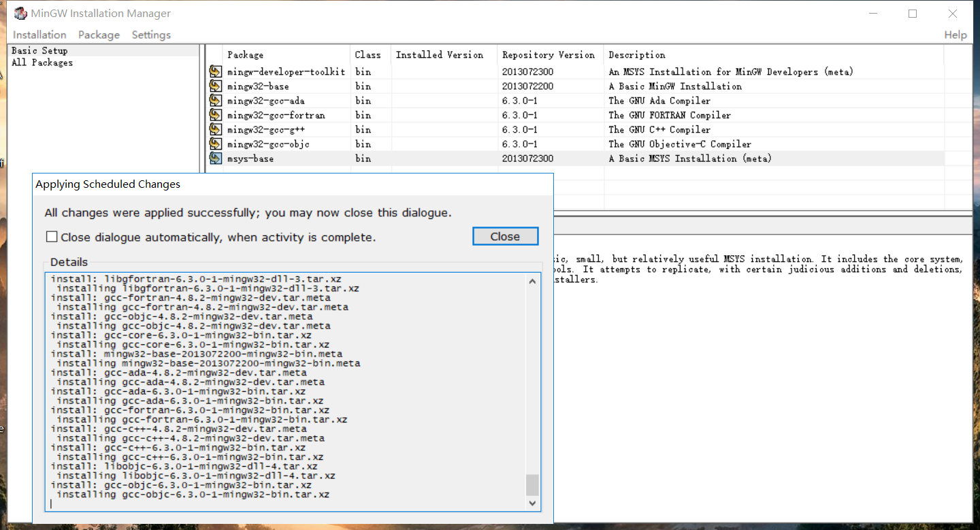Click the Installed Version column header

(444, 54)
